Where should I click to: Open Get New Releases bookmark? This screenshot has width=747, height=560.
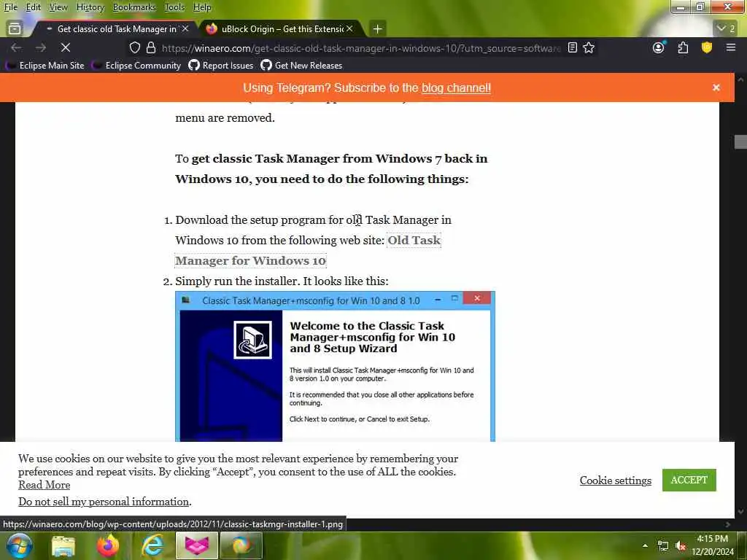coord(301,66)
